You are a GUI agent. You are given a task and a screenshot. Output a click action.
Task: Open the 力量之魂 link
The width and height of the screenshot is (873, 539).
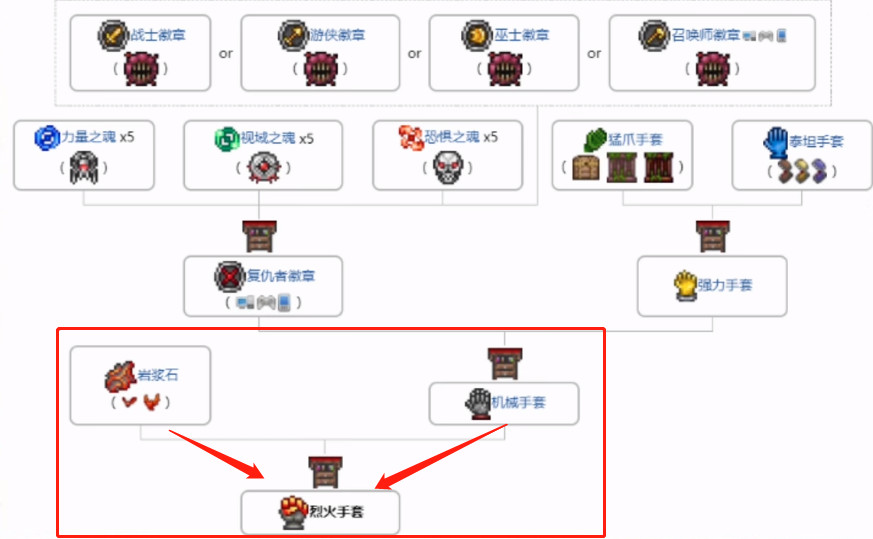click(x=89, y=137)
